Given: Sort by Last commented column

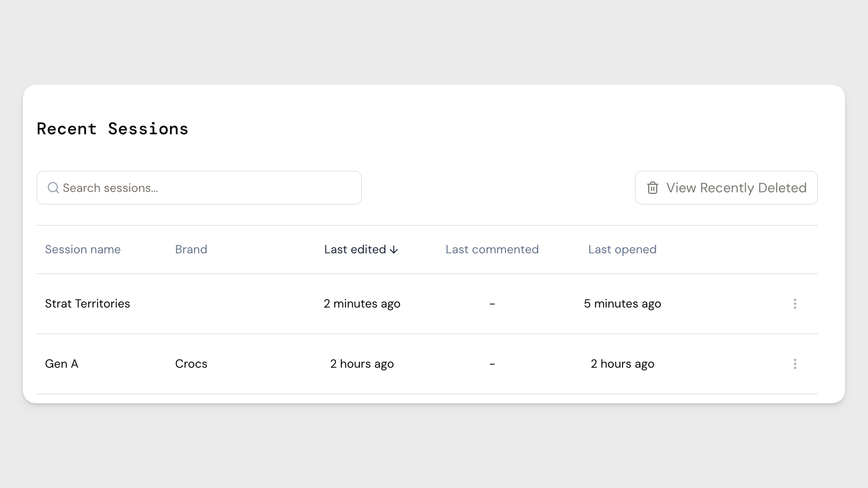Looking at the screenshot, I should 492,250.
